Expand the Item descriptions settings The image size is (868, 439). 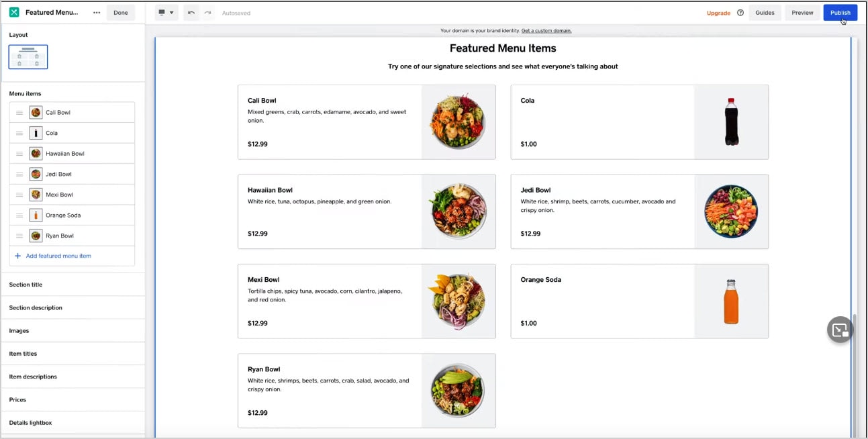pyautogui.click(x=73, y=377)
